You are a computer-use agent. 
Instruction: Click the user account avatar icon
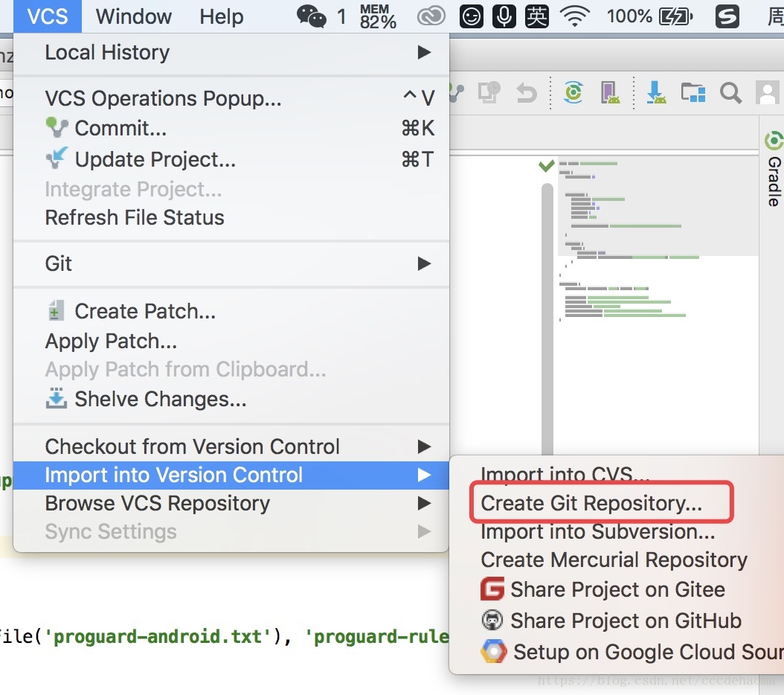(x=768, y=92)
